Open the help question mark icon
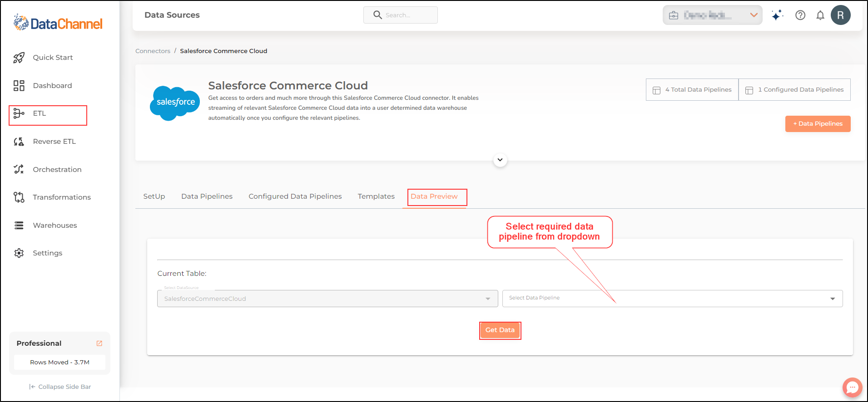 [x=800, y=15]
